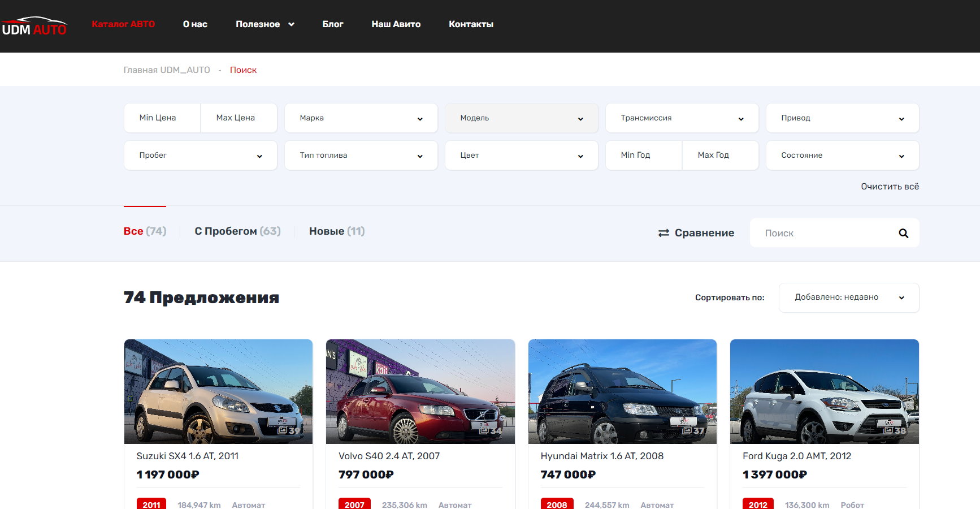The width and height of the screenshot is (980, 509).
Task: Open the Привод dropdown
Action: click(x=843, y=118)
